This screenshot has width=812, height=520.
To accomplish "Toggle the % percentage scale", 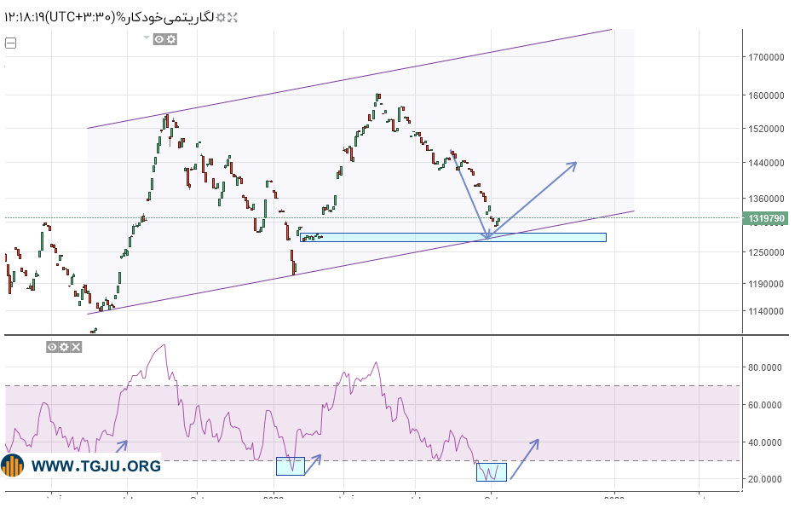I will [x=121, y=18].
